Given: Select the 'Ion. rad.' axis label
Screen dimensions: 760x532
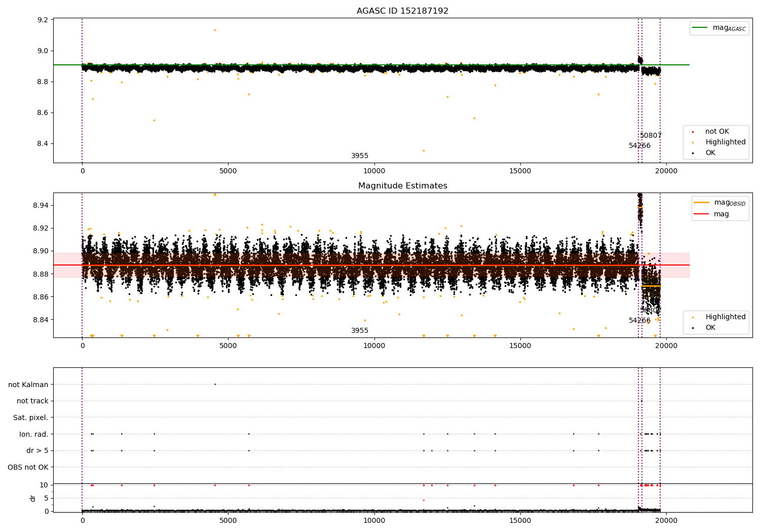Looking at the screenshot, I should pyautogui.click(x=34, y=434).
